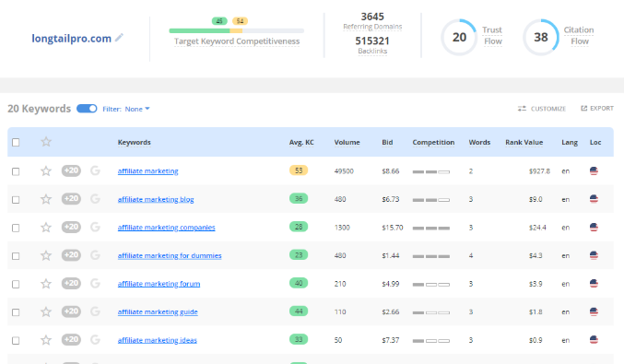The height and width of the screenshot is (364, 624).
Task: Click the 49500 volume value
Action: (x=344, y=171)
